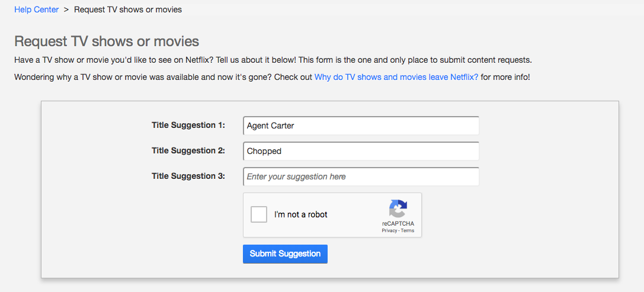Image resolution: width=644 pixels, height=292 pixels.
Task: Click the "Title Suggestion 2:" label
Action: 188,150
